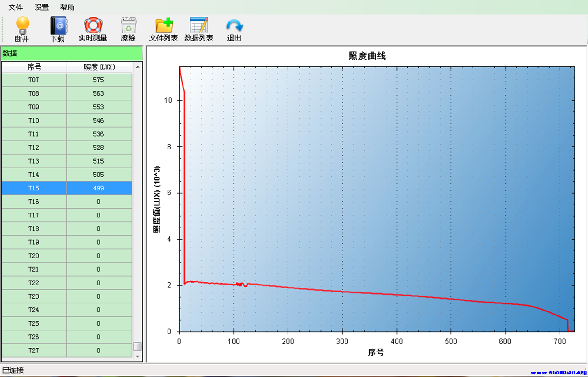Click the 照度(LUX) column header
This screenshot has width=588, height=377.
(99, 67)
